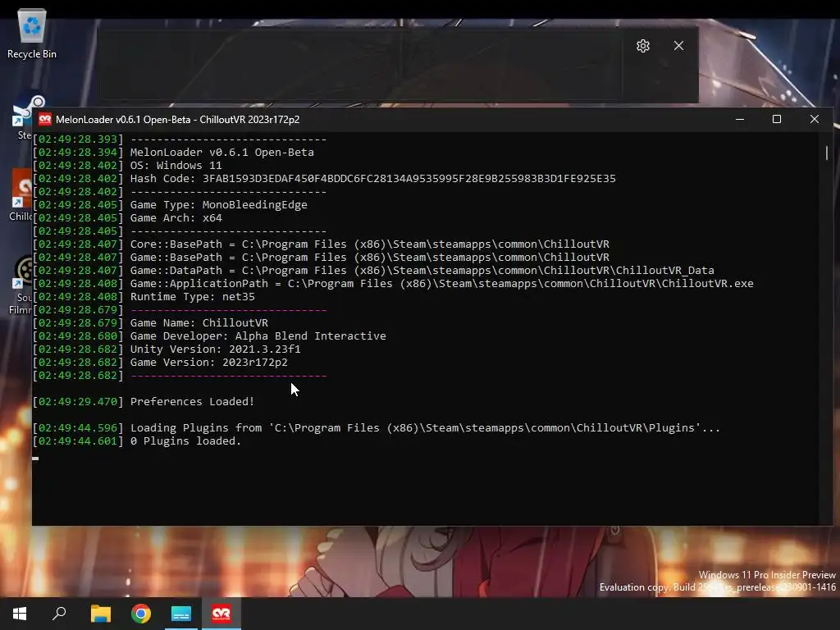The image size is (840, 630).
Task: Click 'Game Arch: x64' text
Action: pos(176,218)
